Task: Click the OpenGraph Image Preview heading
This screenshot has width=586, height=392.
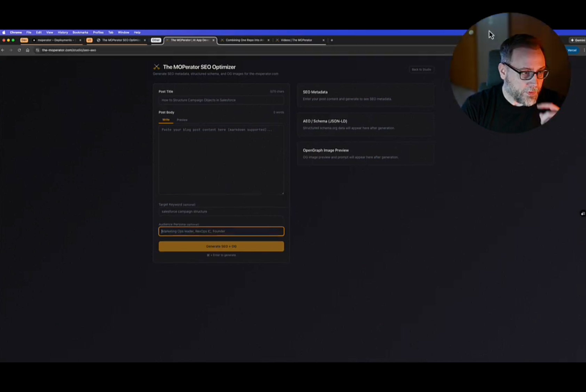Action: coord(326,151)
